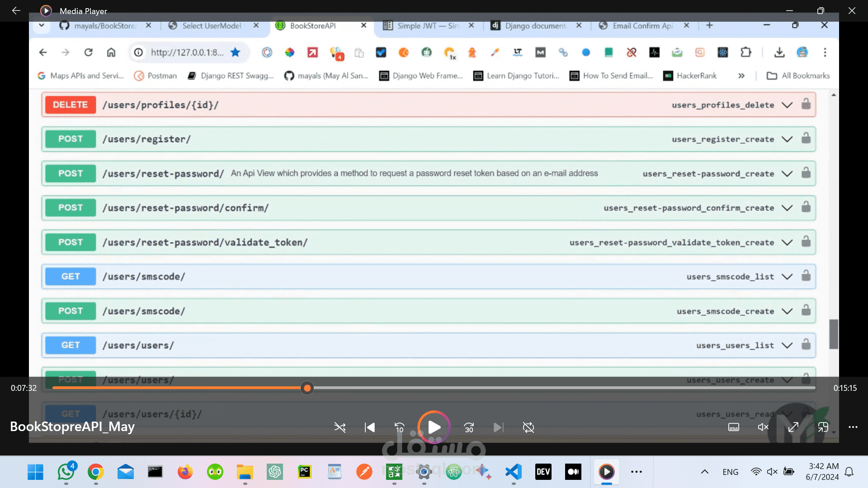Switch to Django documentation tab
This screenshot has height=488, width=868.
click(535, 26)
